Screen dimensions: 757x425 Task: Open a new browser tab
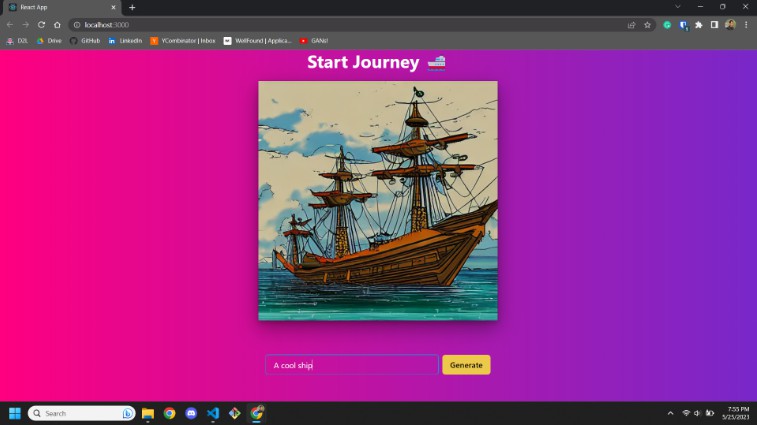click(x=132, y=7)
